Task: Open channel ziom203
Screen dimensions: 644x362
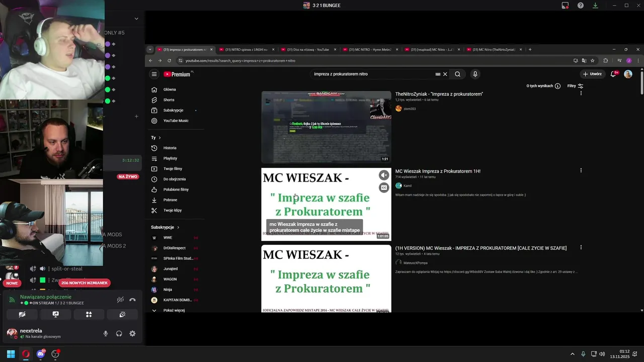Action: tap(410, 109)
